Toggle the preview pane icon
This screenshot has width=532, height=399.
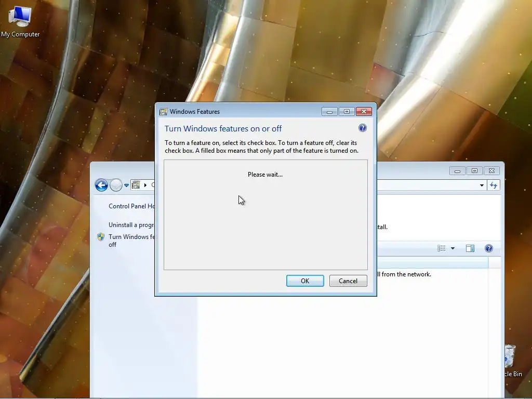[470, 248]
